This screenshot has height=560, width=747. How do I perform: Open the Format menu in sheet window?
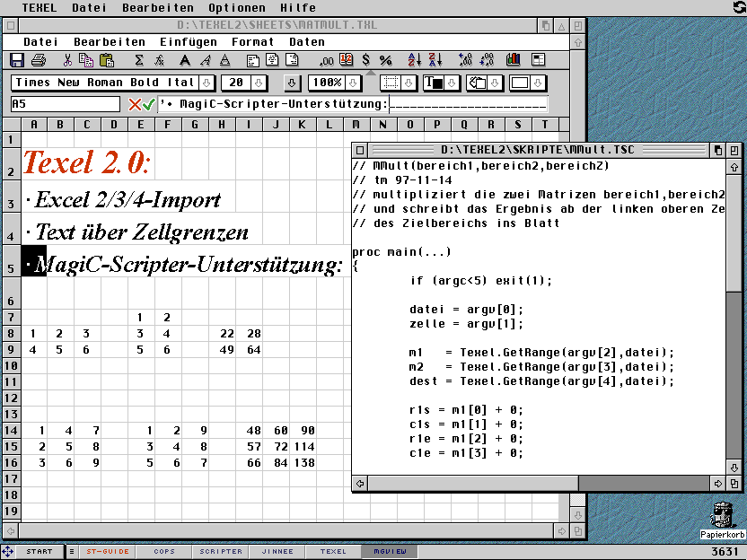(x=252, y=42)
